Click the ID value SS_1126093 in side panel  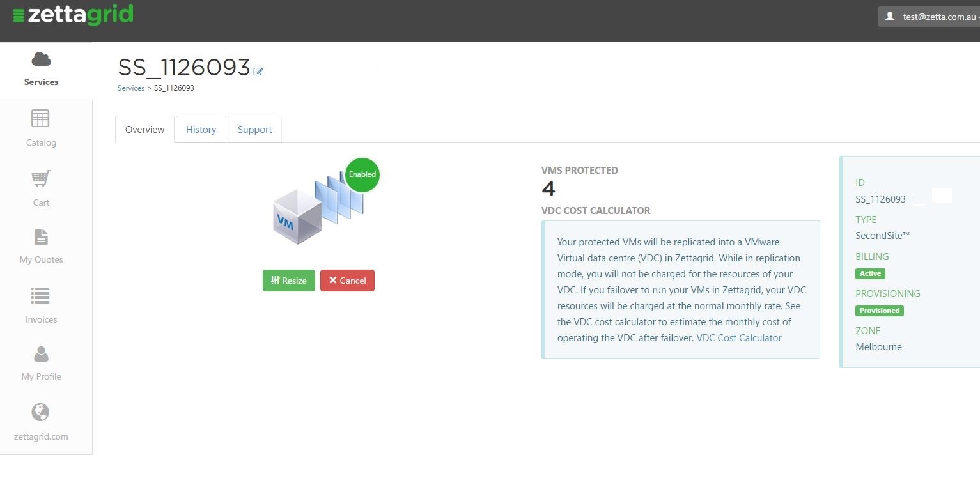880,199
